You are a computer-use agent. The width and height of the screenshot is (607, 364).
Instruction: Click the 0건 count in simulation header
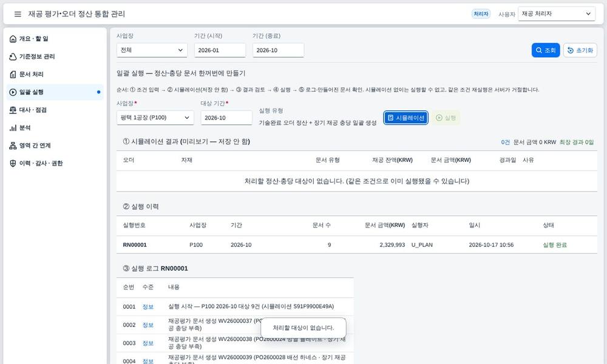click(x=505, y=143)
